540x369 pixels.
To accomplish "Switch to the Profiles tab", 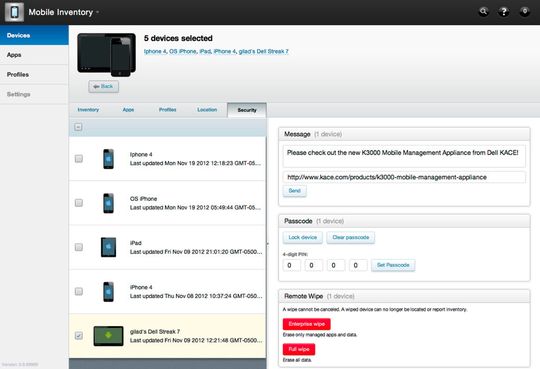I will coord(167,110).
